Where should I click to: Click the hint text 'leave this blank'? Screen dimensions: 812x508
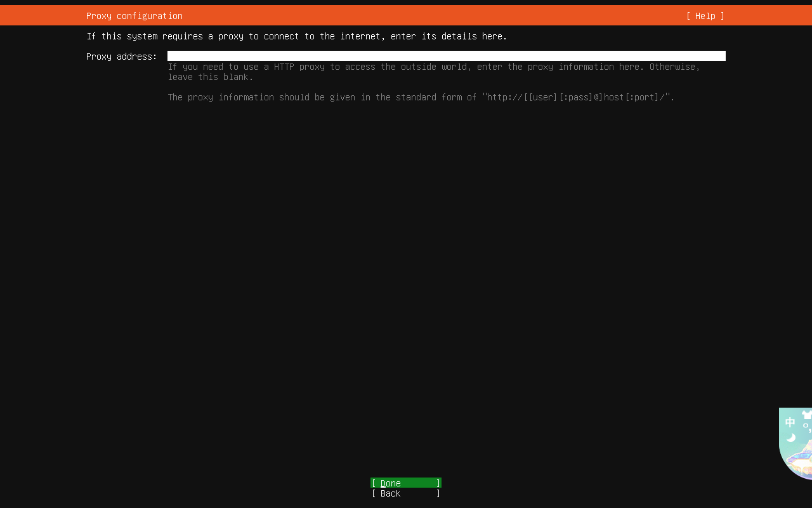211,77
